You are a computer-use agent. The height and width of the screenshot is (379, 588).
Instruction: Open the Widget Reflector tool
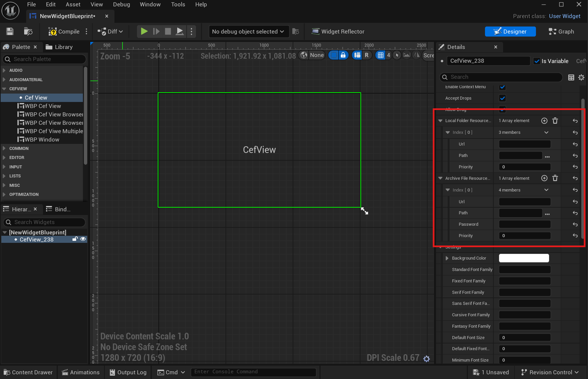[x=338, y=32]
